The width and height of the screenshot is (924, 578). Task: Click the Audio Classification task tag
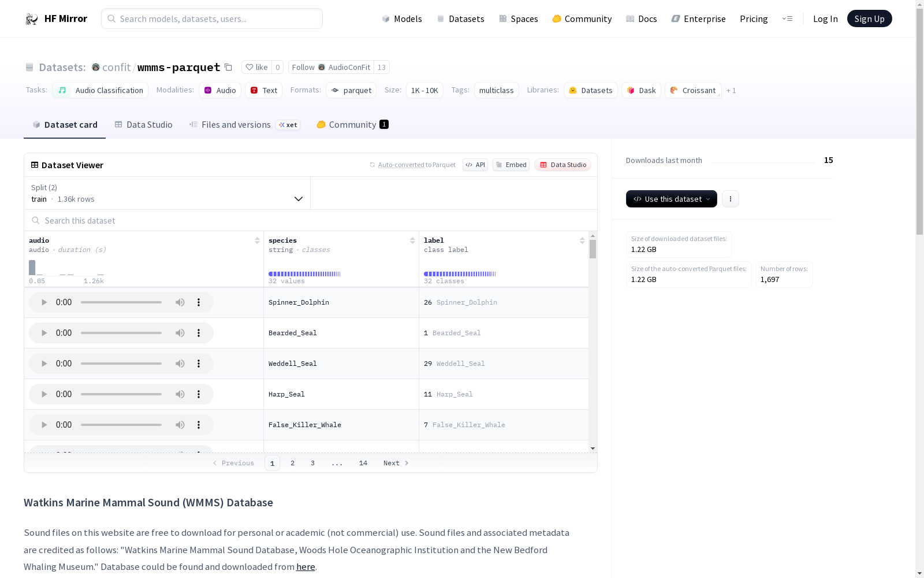[x=100, y=90]
